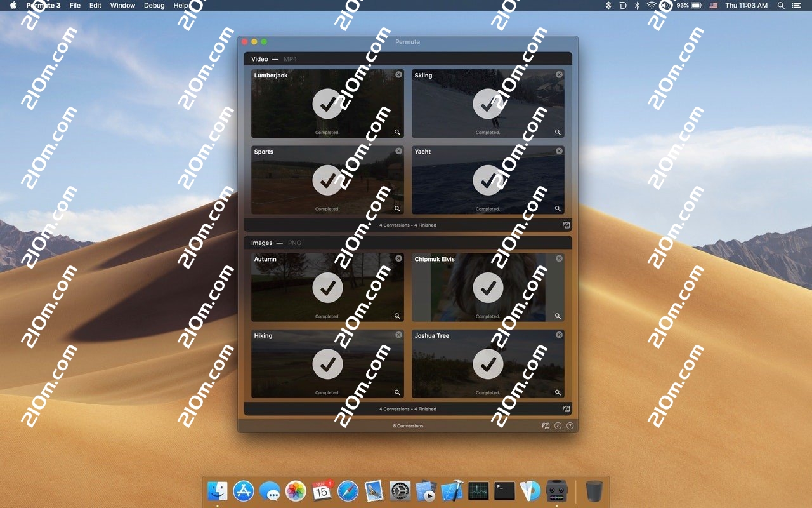The height and width of the screenshot is (508, 812).
Task: Click the magnifier on Joshua Tree image
Action: 558,392
